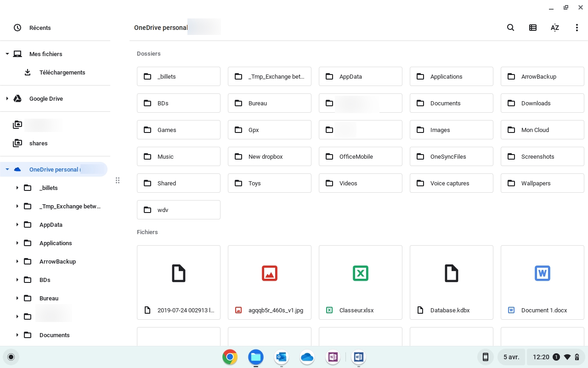Collapse the OneDrive personal tree node
The height and width of the screenshot is (368, 588).
tap(7, 169)
